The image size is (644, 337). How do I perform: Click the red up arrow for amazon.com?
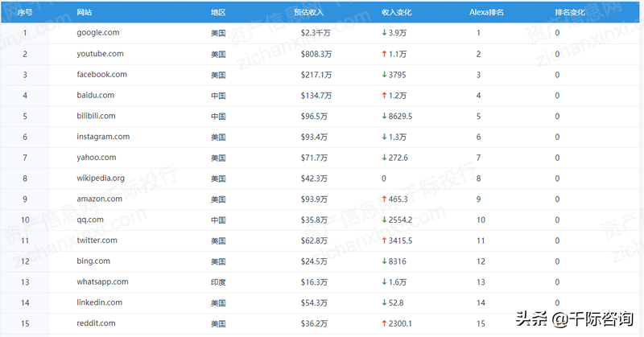(x=384, y=199)
